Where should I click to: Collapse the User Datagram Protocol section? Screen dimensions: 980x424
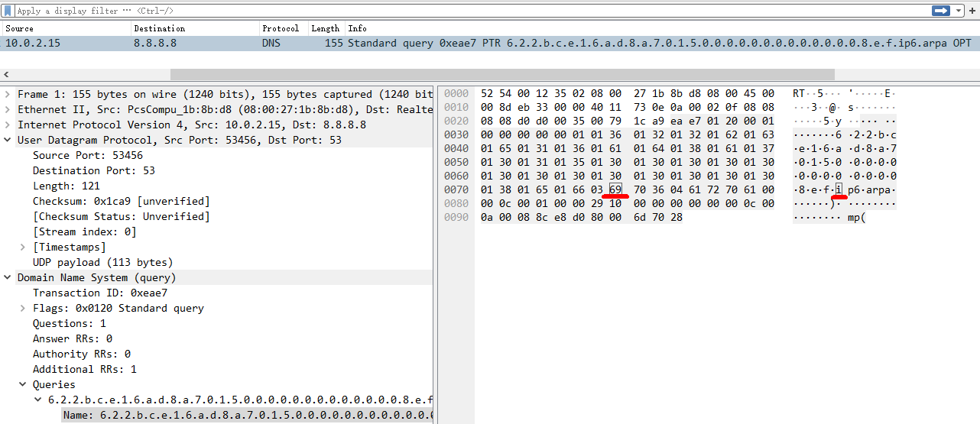(8, 141)
